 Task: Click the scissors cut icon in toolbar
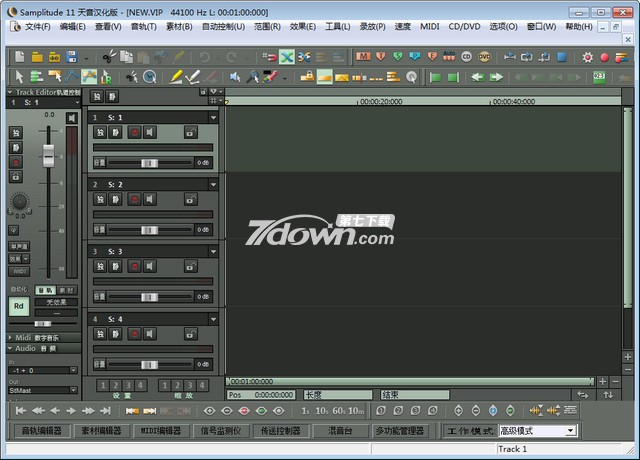click(x=109, y=57)
